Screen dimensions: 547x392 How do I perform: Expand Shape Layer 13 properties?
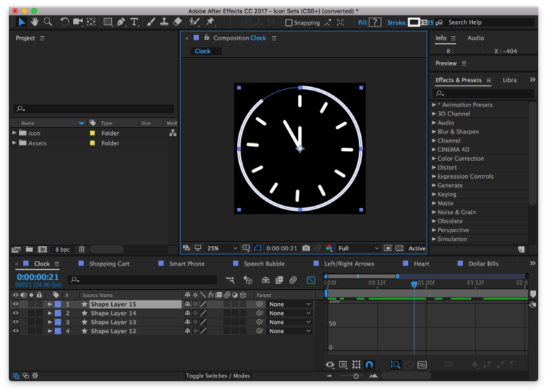pos(50,322)
